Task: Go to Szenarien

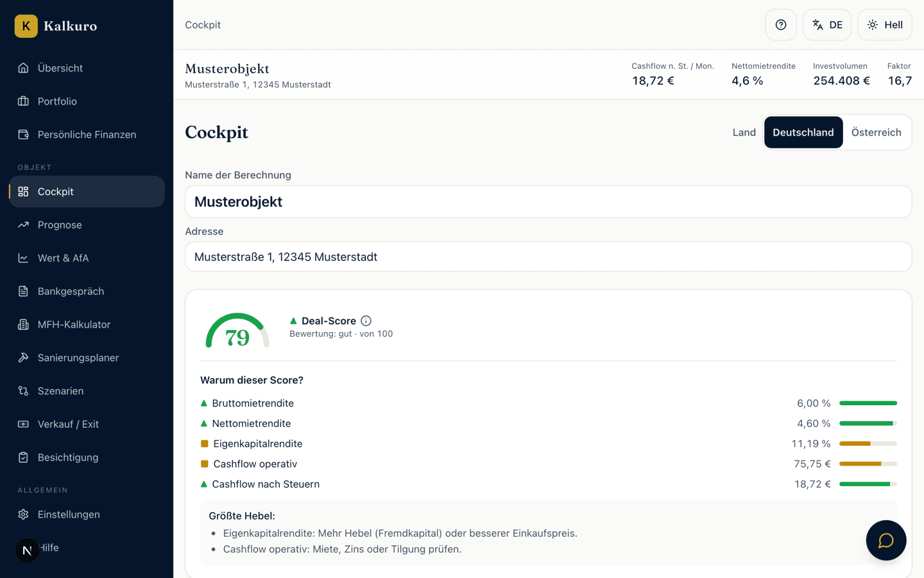Action: point(87,391)
